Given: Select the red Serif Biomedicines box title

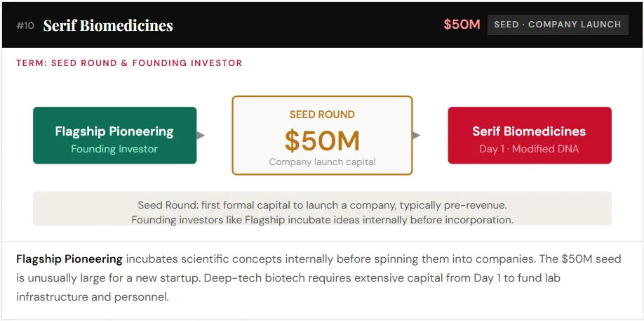Looking at the screenshot, I should tap(529, 131).
